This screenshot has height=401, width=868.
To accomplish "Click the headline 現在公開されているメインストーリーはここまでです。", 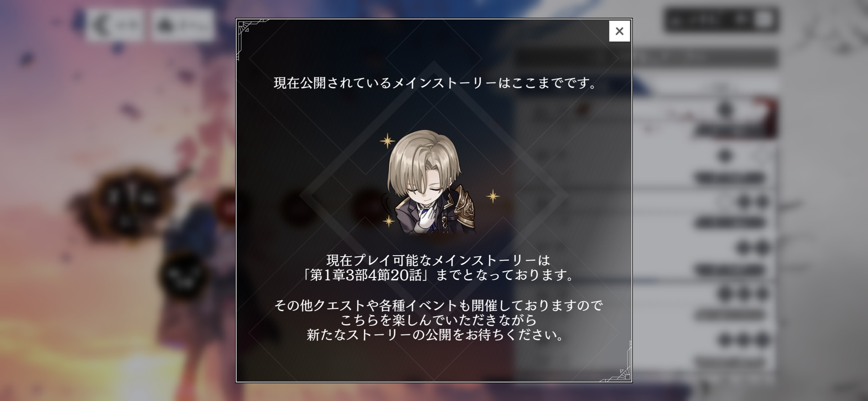I will point(434,83).
